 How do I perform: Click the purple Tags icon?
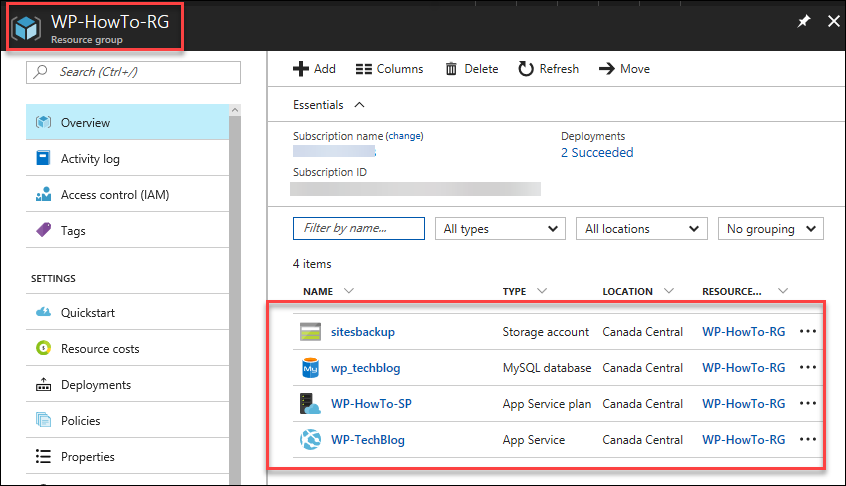pyautogui.click(x=43, y=230)
